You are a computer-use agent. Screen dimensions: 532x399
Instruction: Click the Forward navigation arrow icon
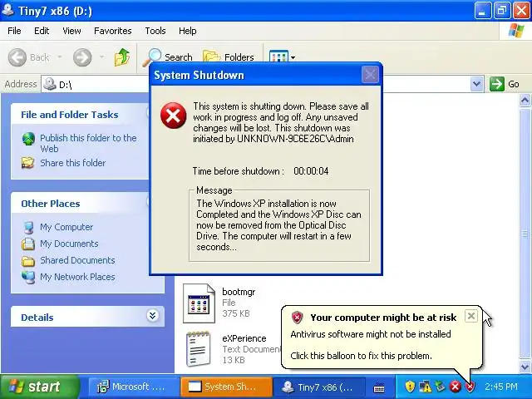pos(82,57)
